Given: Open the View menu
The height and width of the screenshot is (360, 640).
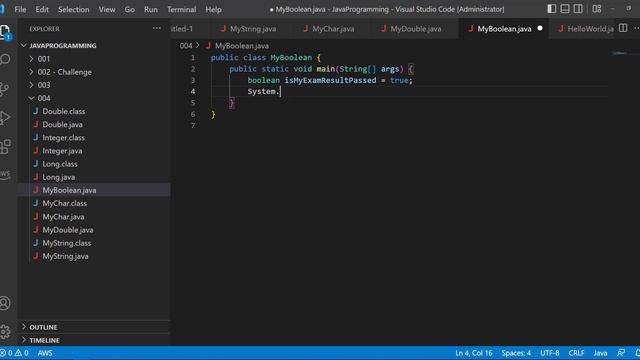Looking at the screenshot, I should click(107, 9).
